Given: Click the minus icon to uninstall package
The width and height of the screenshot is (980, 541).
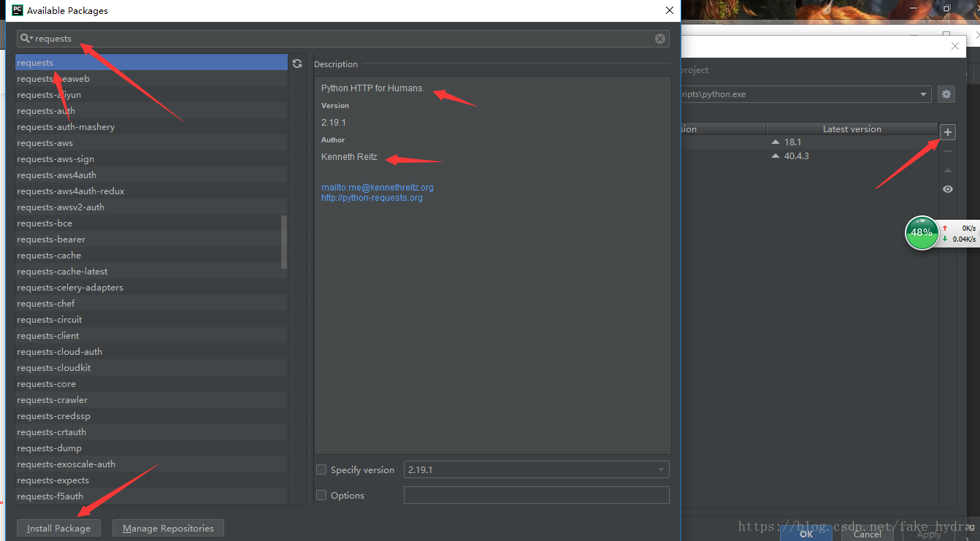Looking at the screenshot, I should click(x=948, y=151).
